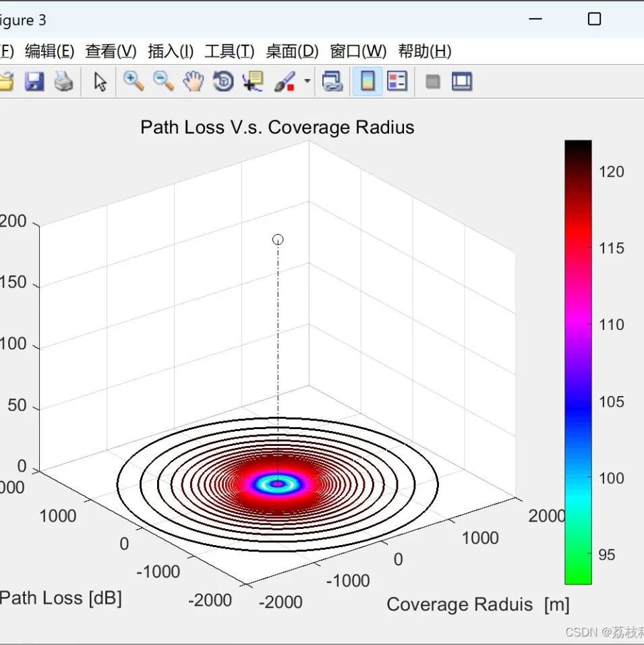Image resolution: width=644 pixels, height=645 pixels.
Task: Click the Show Plot Tools icon
Action: (x=462, y=81)
